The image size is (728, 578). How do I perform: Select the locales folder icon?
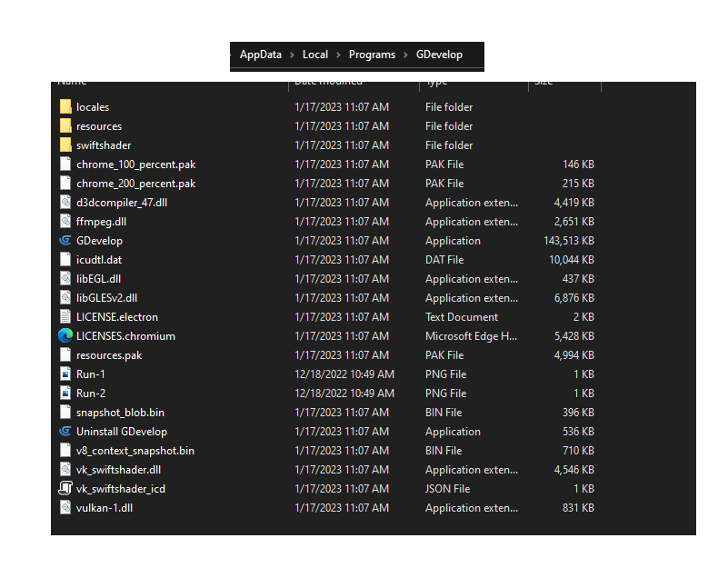coord(65,106)
